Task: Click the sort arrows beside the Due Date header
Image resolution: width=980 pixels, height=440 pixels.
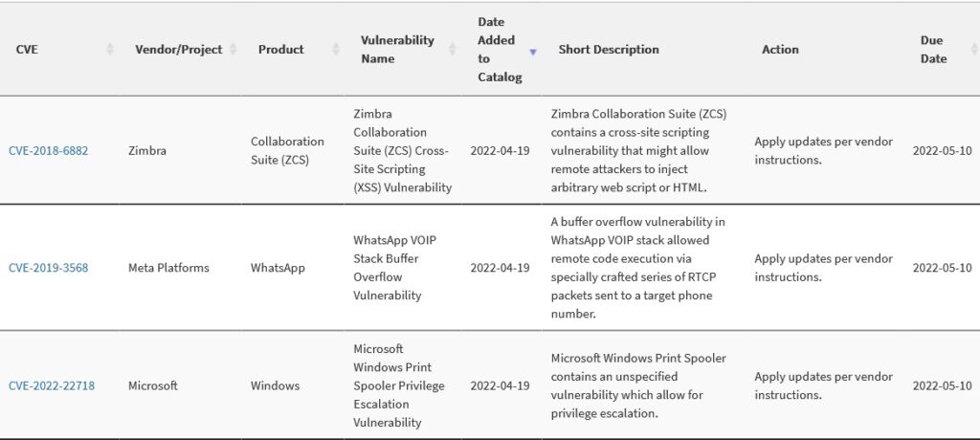Action: point(973,50)
